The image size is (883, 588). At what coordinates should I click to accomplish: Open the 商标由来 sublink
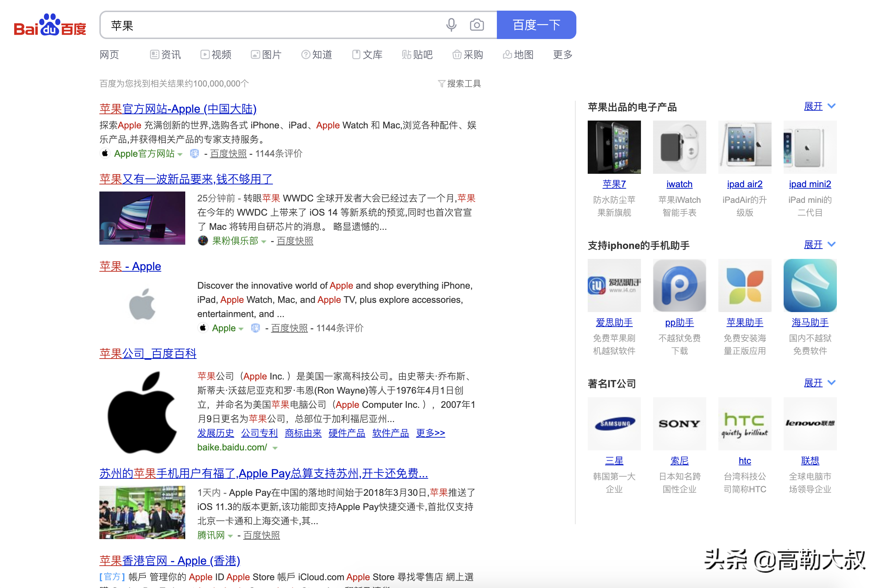pyautogui.click(x=303, y=433)
